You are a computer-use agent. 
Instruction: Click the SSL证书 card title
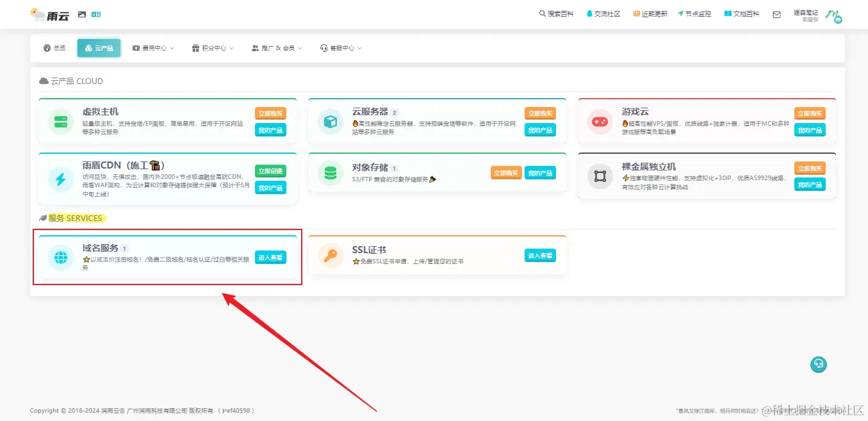[369, 250]
